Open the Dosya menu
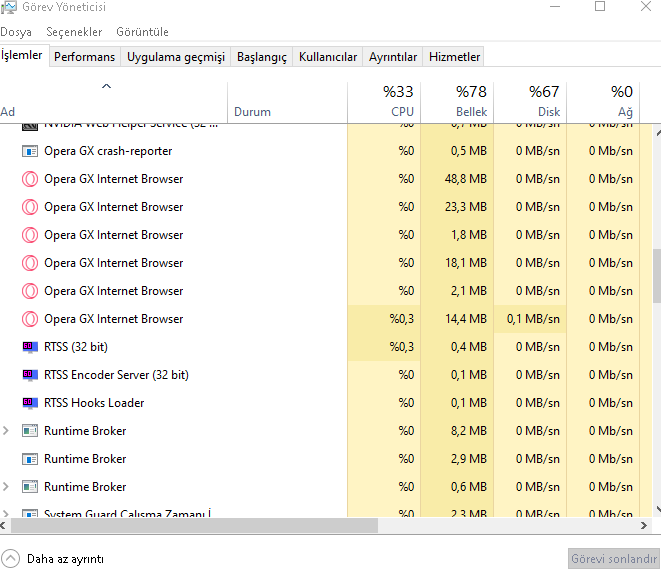 tap(16, 32)
